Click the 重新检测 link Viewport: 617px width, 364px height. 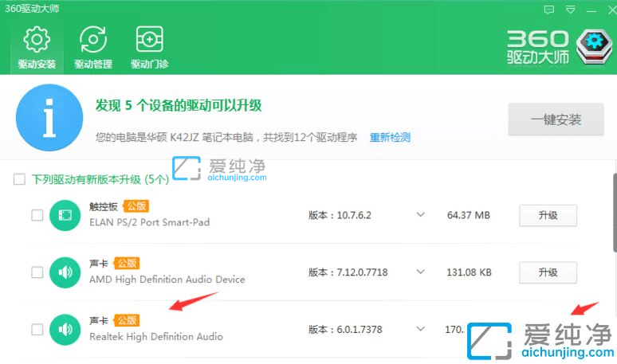[390, 137]
